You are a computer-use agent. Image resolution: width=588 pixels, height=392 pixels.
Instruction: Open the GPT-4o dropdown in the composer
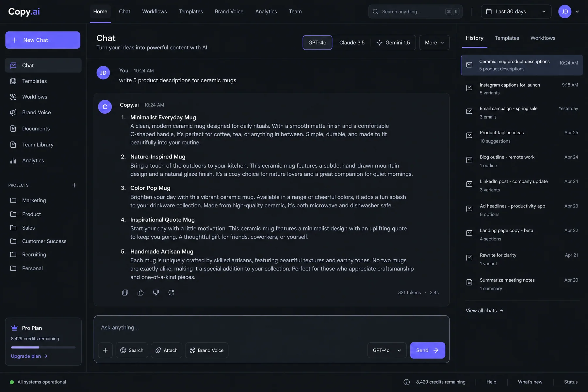[x=387, y=350]
